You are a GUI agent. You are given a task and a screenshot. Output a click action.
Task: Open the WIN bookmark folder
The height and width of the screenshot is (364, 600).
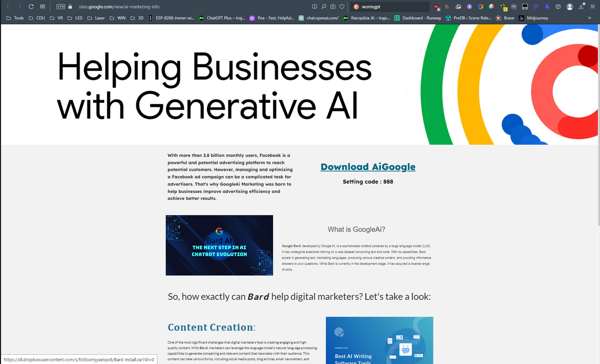[117, 18]
